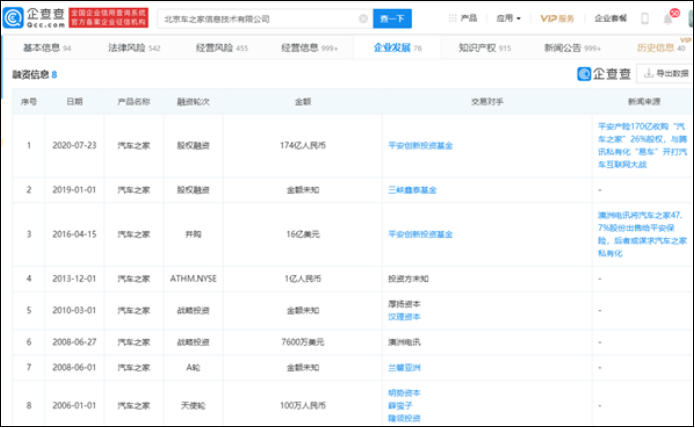This screenshot has height=428, width=695.
Task: Click the 2013-12-01 date cell
Action: pos(74,279)
